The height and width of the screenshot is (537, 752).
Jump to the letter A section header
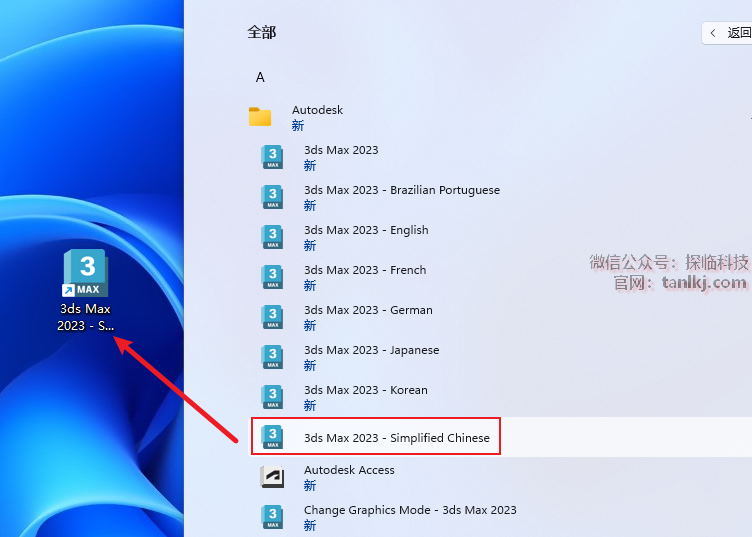click(x=260, y=77)
